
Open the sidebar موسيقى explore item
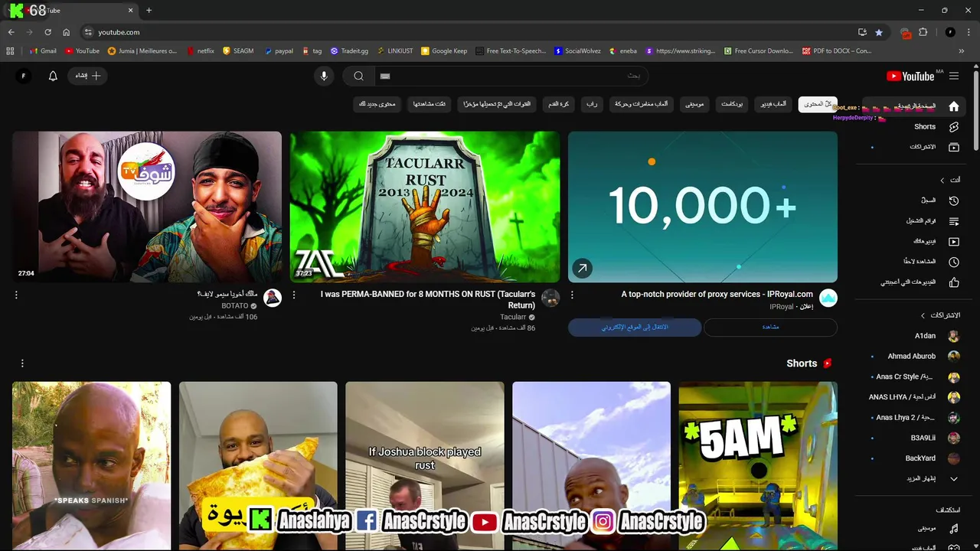913,529
